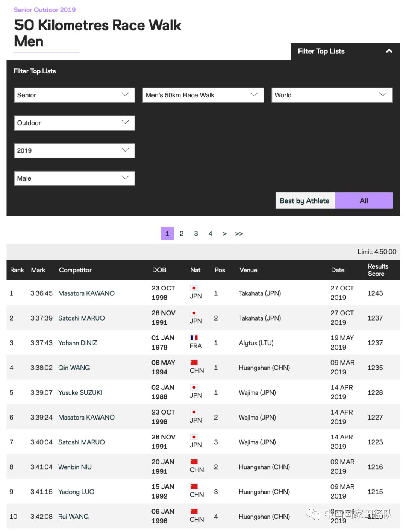
Task: Open Yohann DINIZ athlete profile
Action: [x=77, y=343]
